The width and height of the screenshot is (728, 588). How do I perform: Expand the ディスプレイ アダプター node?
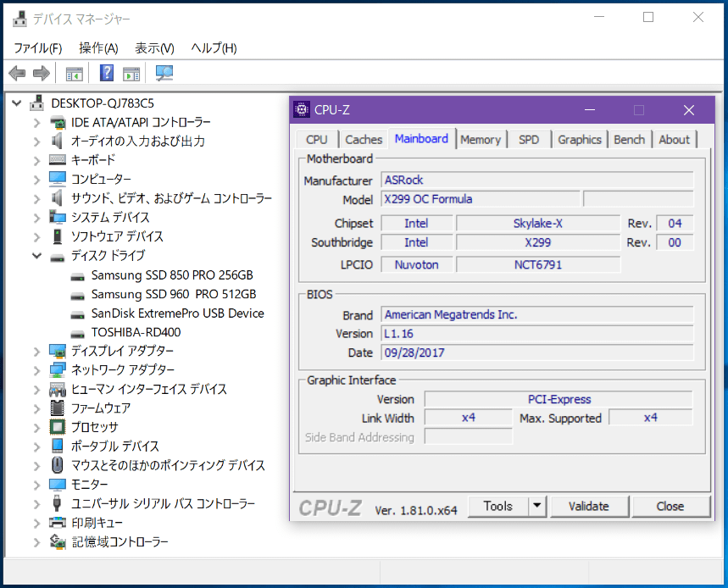point(36,352)
